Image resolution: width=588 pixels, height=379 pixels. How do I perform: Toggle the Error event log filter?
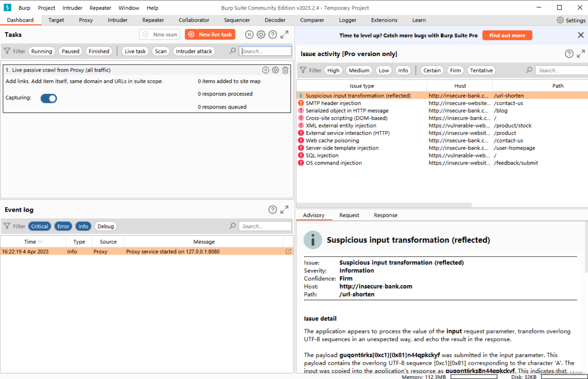pos(63,226)
